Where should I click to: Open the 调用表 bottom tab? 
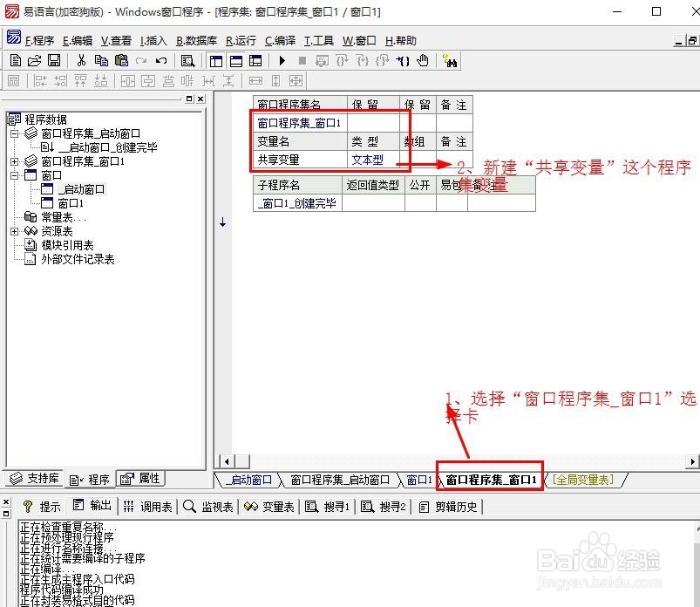[x=148, y=506]
